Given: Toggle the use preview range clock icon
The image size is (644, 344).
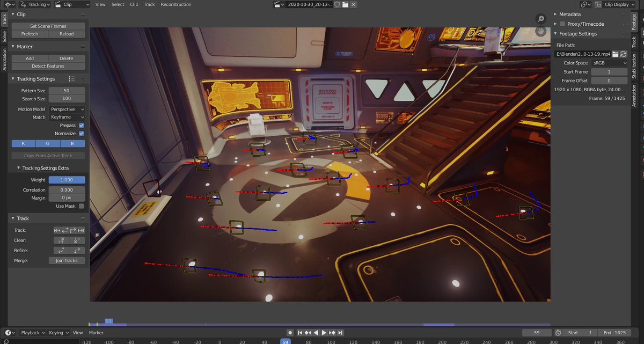Looking at the screenshot, I should [x=558, y=333].
